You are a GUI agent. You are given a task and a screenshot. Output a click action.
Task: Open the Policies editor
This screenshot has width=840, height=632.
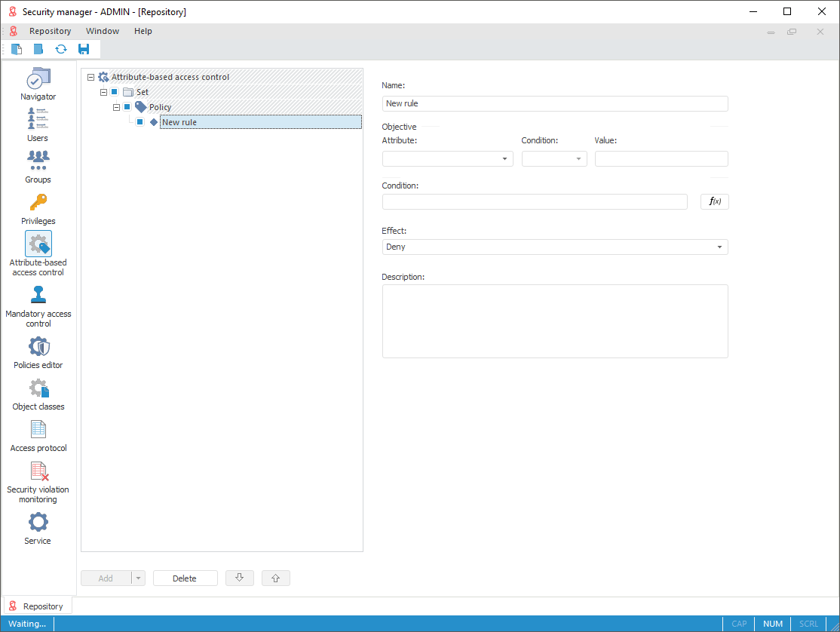click(38, 351)
